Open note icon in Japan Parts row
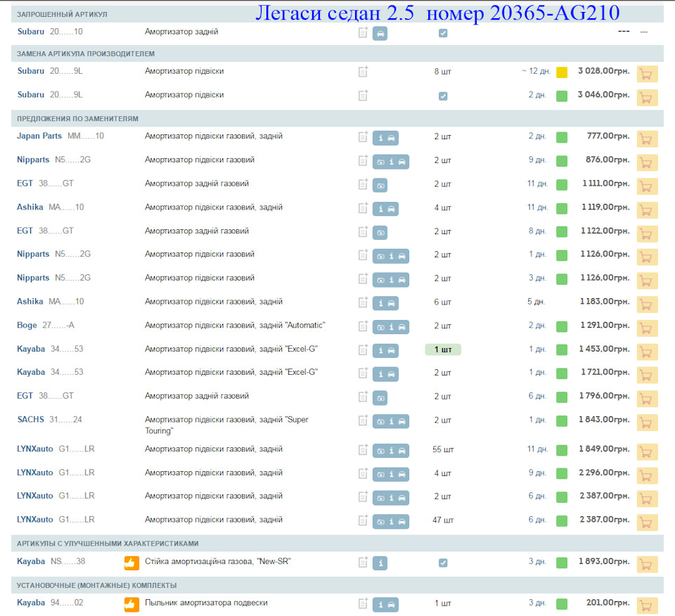Image resolution: width=675 pixels, height=616 pixels. pos(363,137)
